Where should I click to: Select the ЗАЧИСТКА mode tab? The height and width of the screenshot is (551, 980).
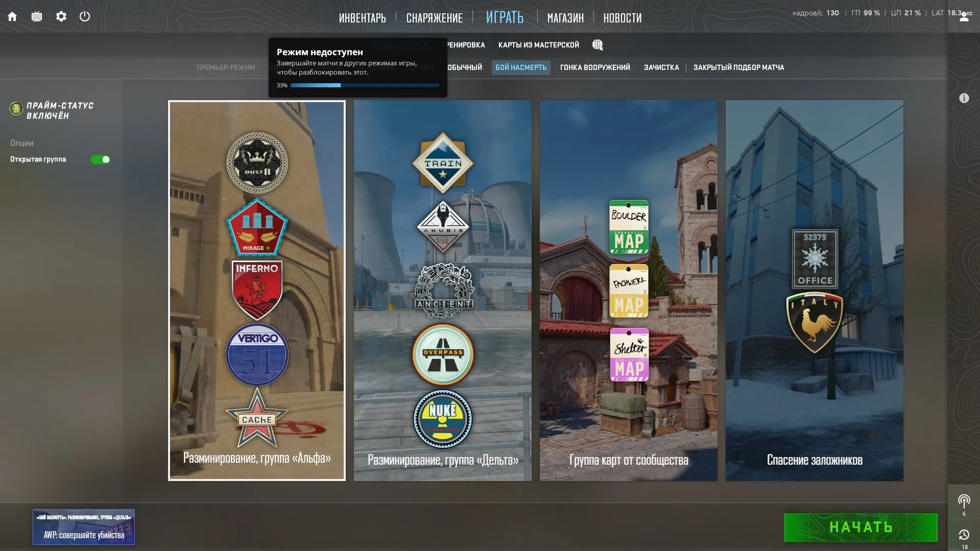coord(661,67)
